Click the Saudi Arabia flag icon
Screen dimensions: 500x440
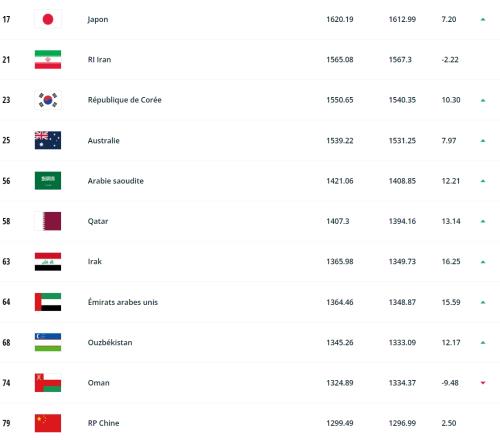click(x=48, y=181)
